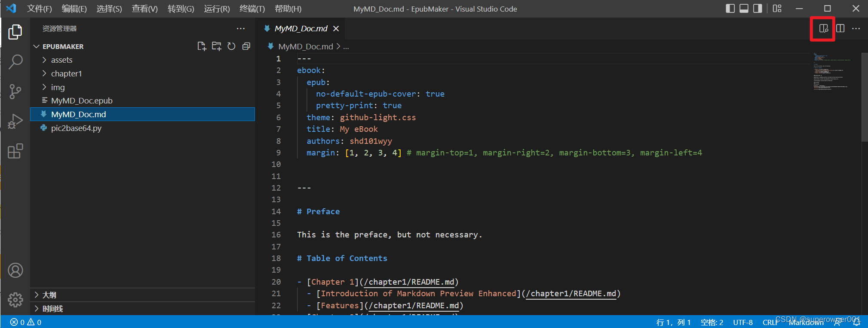Open Markdown preview to the side
This screenshot has width=868, height=328.
click(823, 29)
